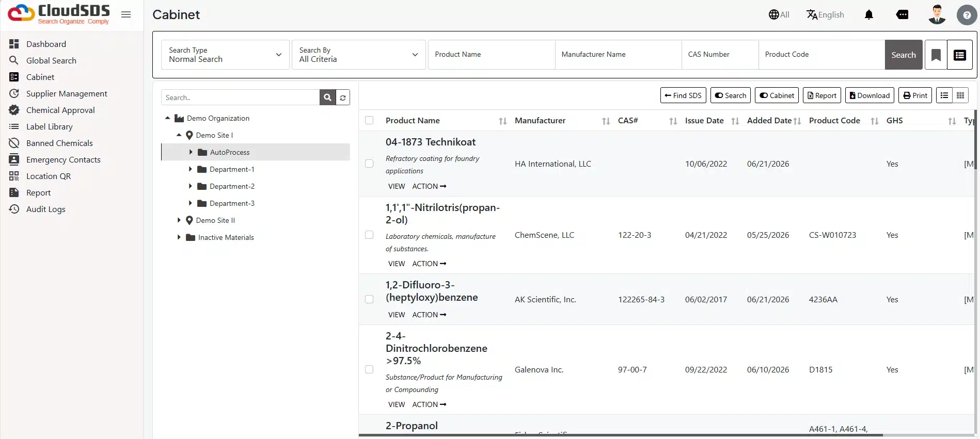Sort by Issue Date arrows

click(x=735, y=121)
